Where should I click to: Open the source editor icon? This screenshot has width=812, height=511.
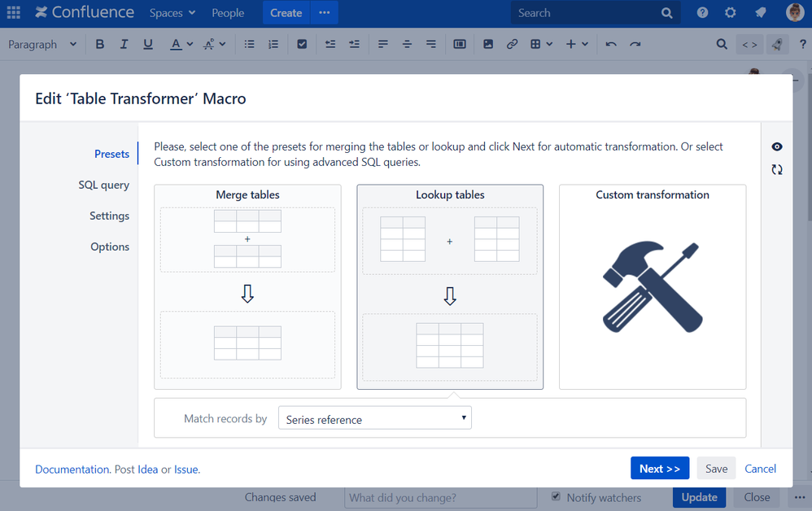click(750, 45)
